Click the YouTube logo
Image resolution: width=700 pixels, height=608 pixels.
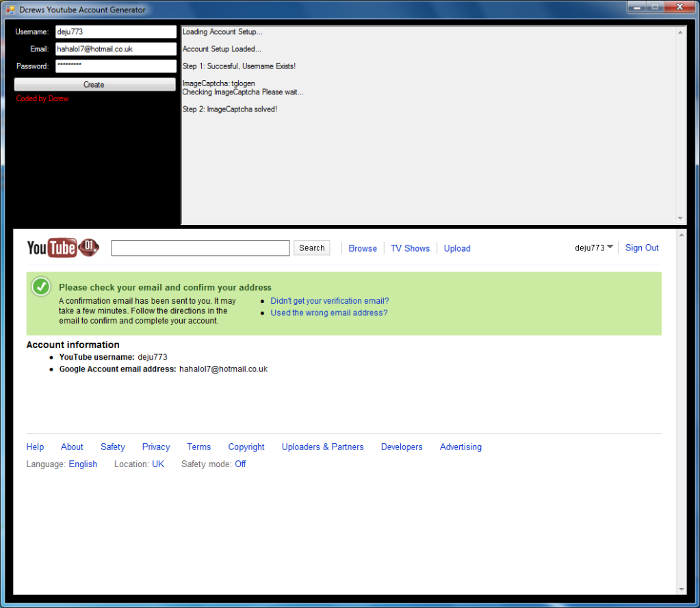62,248
